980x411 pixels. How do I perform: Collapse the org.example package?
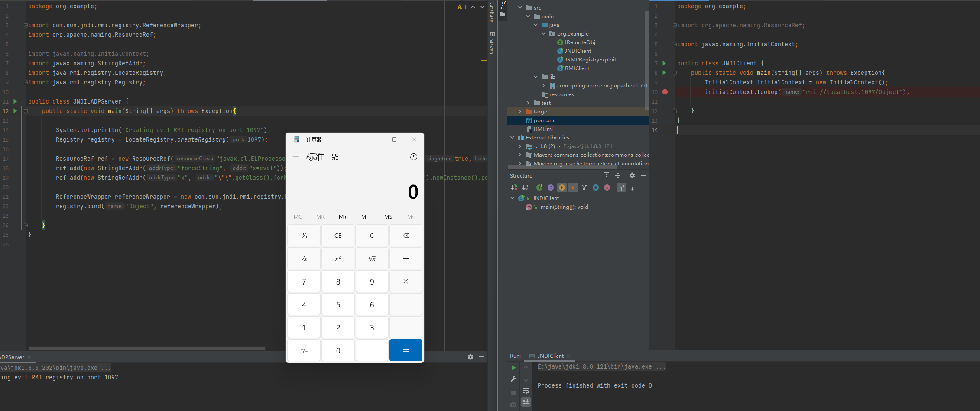pos(544,33)
